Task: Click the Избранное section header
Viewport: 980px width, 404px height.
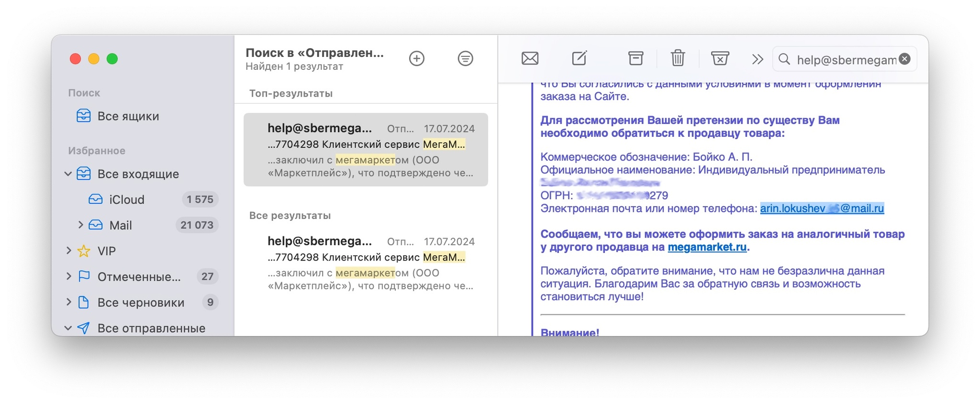Action: (x=97, y=151)
